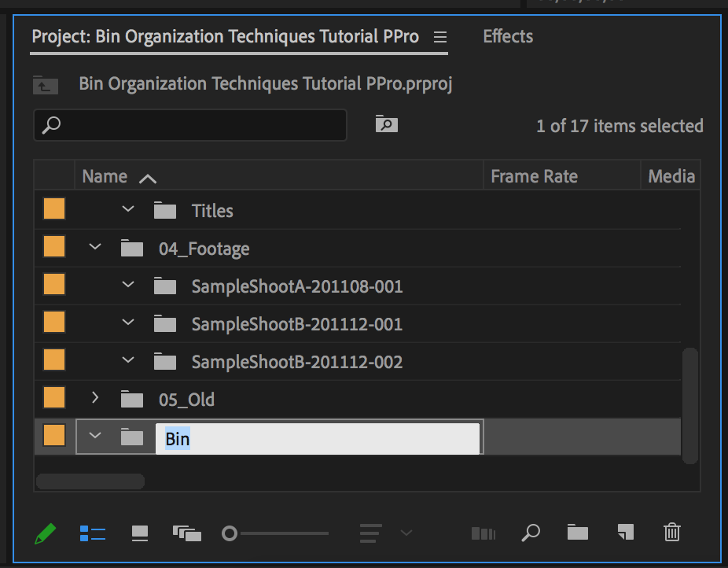This screenshot has width=728, height=568.
Task: Click the New Item icon
Action: click(625, 533)
